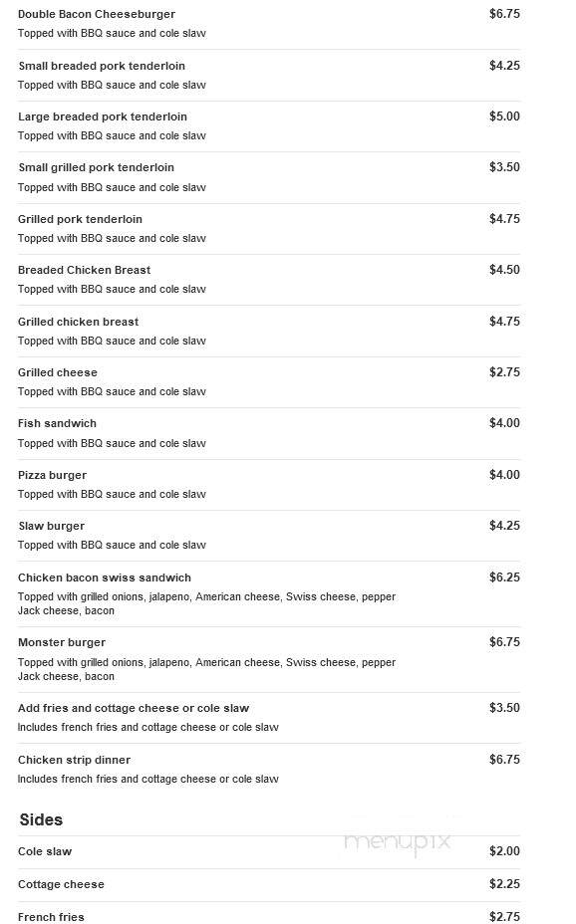Click the Cottage cheese side item
The image size is (576, 924).
[x=61, y=884]
